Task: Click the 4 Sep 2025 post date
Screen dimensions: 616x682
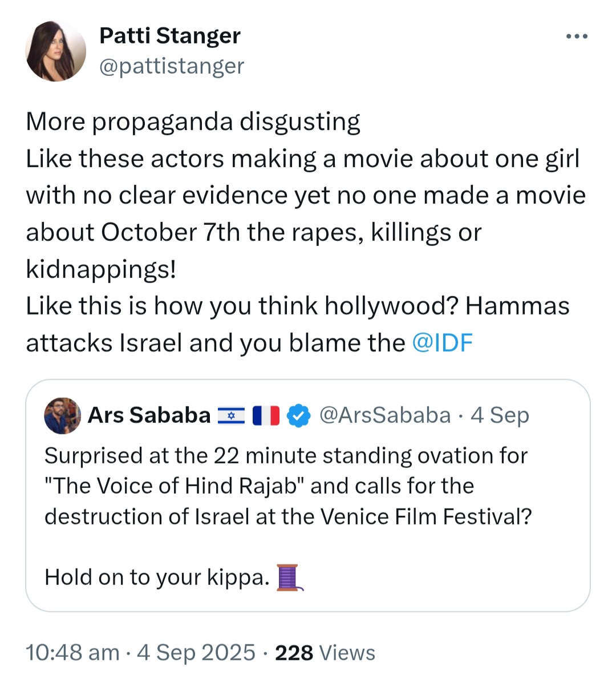Action: [196, 653]
